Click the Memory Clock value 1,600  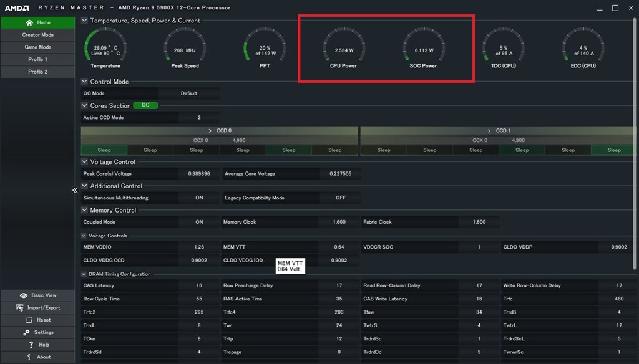click(x=339, y=222)
